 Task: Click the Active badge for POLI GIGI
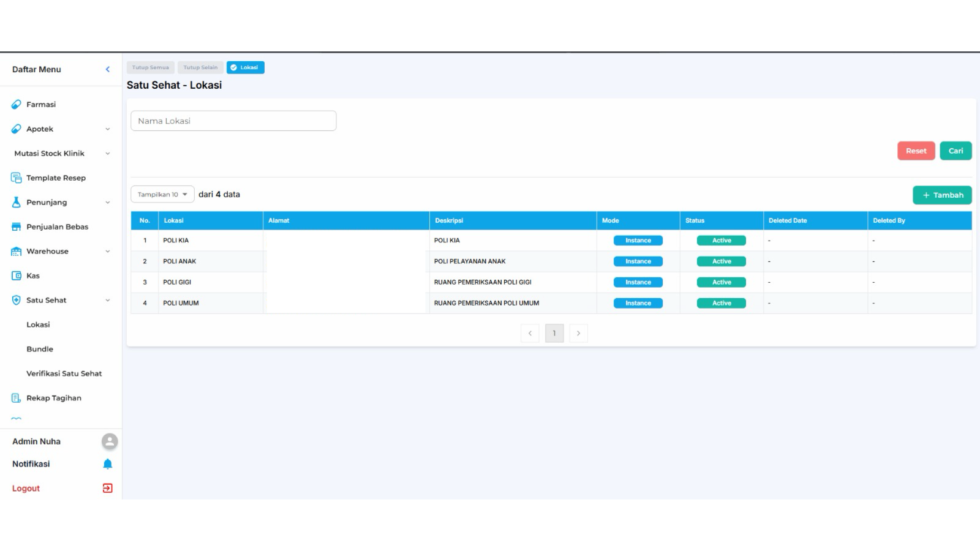[x=722, y=282]
